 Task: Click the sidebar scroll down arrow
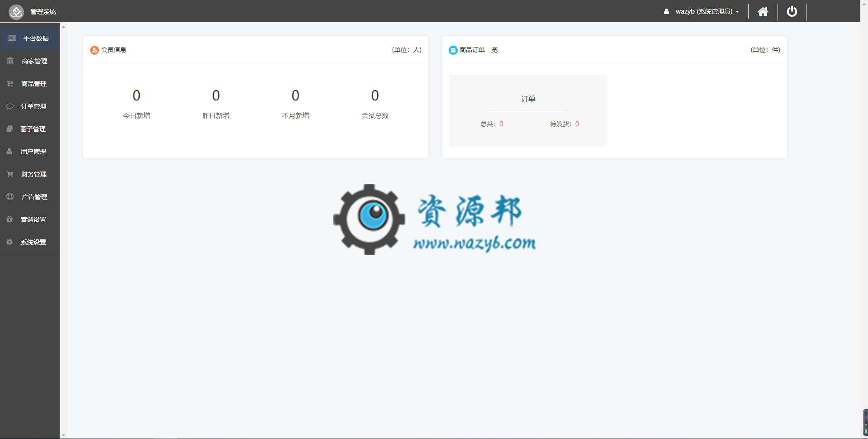click(63, 435)
